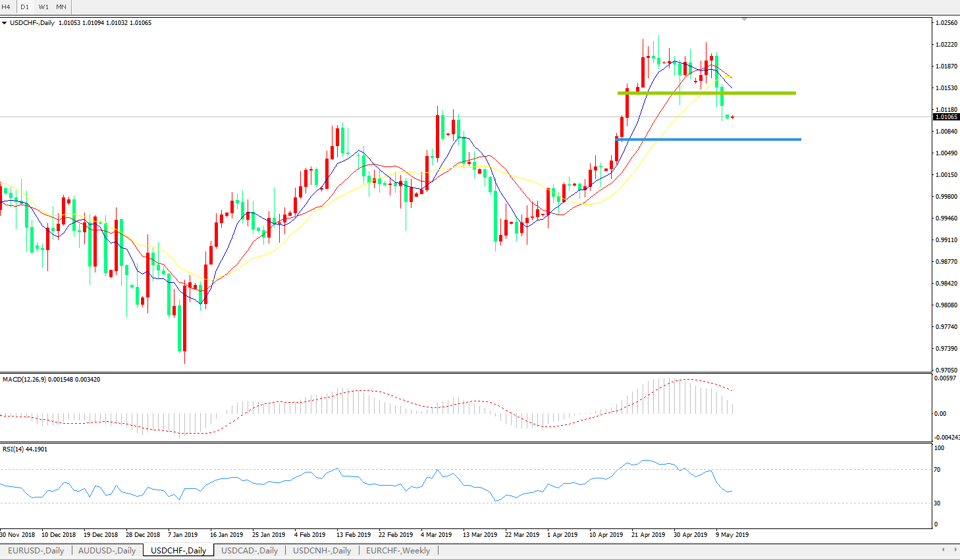
Task: Switch to the AUDUSD-,Daily tab
Action: coord(107,551)
